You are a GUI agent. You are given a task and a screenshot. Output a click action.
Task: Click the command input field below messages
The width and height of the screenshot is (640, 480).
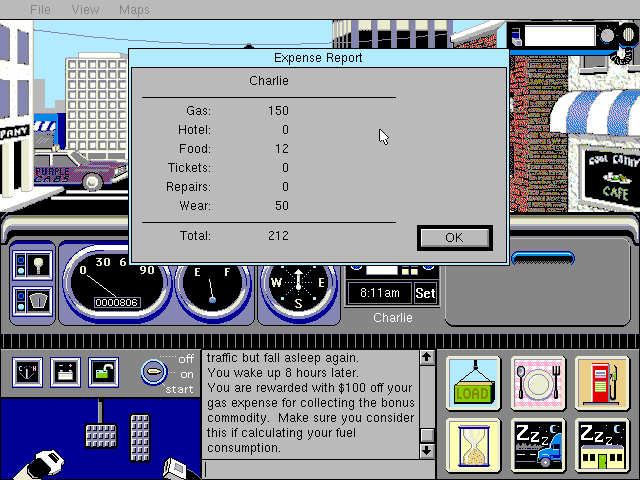click(x=318, y=470)
